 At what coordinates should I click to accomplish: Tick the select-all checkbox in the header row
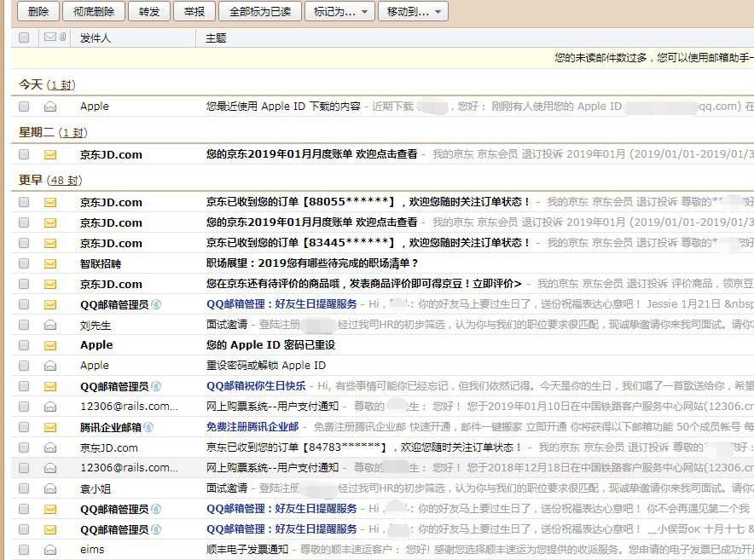tap(24, 38)
